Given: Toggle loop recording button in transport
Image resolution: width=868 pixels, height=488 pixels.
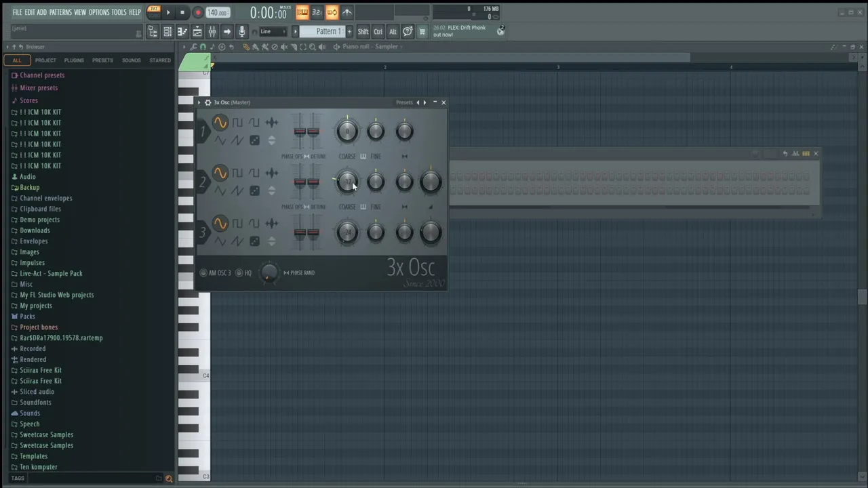Looking at the screenshot, I should 332,12.
